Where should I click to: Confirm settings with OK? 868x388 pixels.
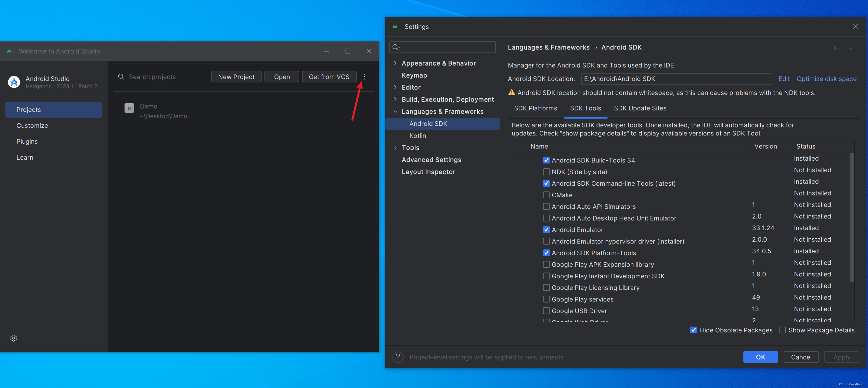tap(760, 357)
